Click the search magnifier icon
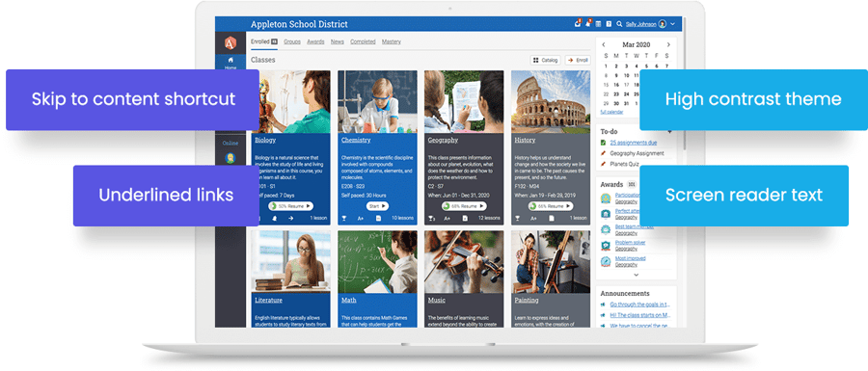868x371 pixels. tap(619, 24)
